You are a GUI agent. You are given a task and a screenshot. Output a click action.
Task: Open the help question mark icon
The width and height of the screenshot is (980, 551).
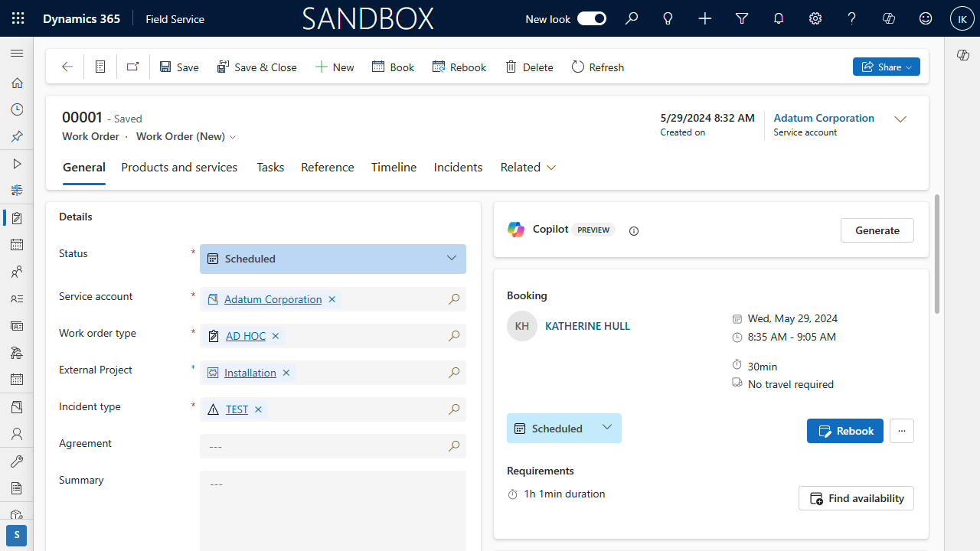click(x=852, y=18)
